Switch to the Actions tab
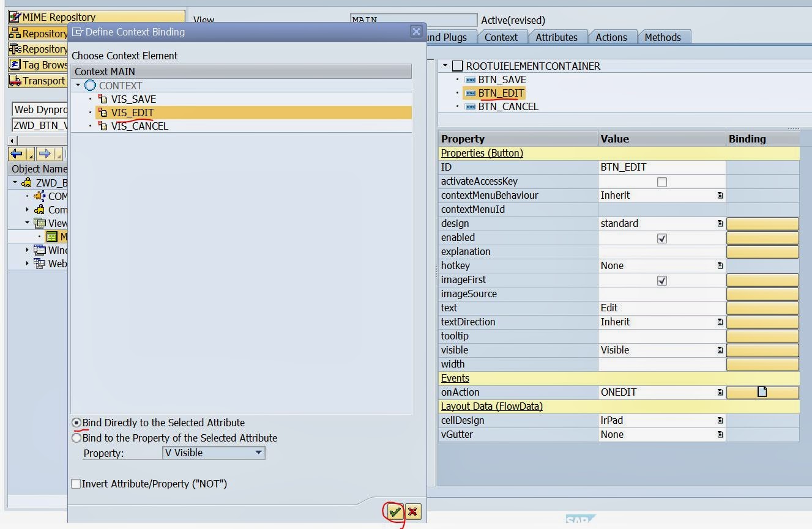The height and width of the screenshot is (529, 812). coord(612,37)
